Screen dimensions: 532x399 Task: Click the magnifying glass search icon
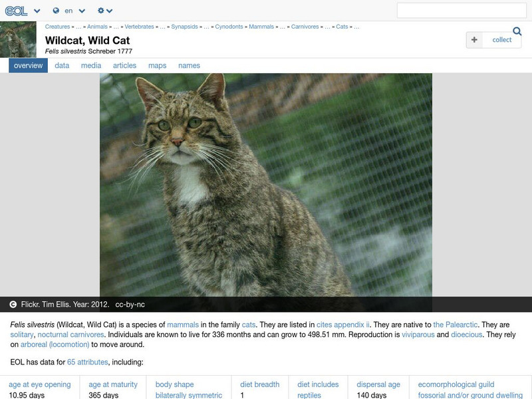(x=517, y=31)
